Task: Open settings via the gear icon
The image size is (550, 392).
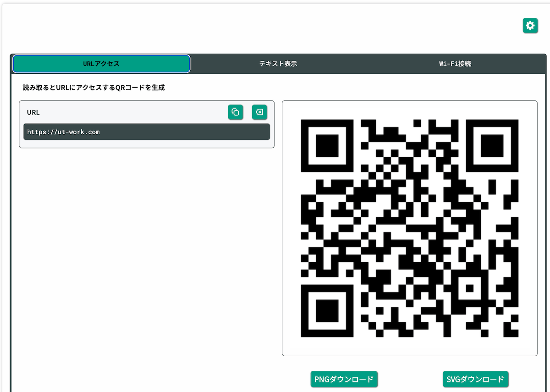Action: [530, 26]
